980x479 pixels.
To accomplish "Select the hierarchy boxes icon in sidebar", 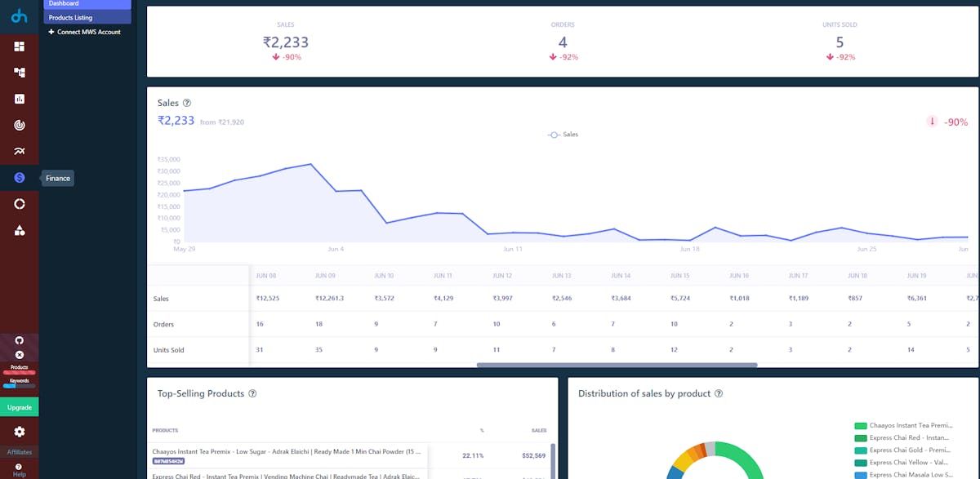I will [20, 73].
